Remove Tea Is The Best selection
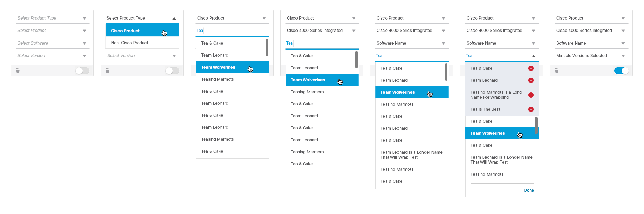 [x=531, y=109]
